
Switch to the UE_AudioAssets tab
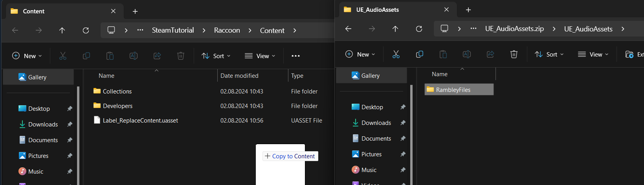point(377,10)
